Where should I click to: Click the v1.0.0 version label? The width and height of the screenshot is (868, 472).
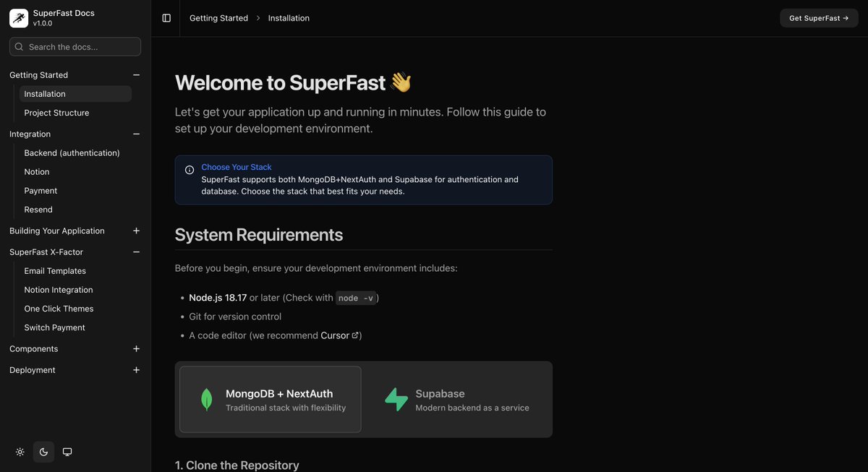[x=43, y=23]
